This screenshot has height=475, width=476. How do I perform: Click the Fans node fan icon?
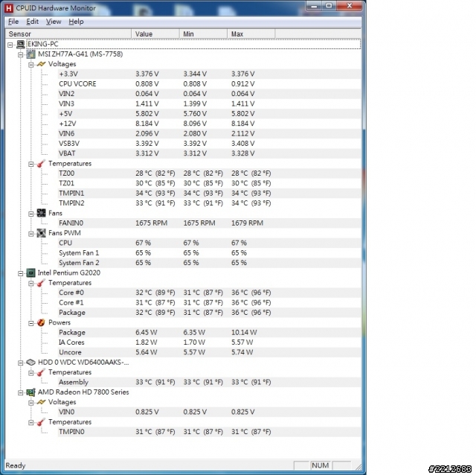click(x=42, y=213)
